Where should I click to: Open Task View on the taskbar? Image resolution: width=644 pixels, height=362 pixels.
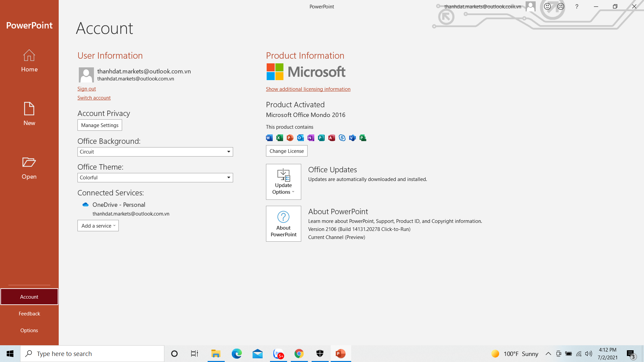(195, 354)
